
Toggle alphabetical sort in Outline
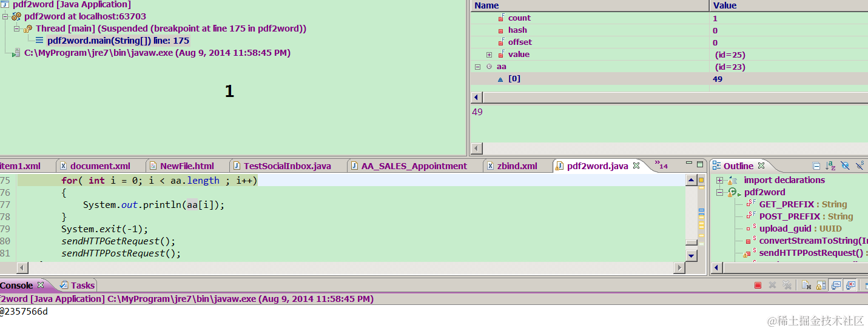coord(830,165)
